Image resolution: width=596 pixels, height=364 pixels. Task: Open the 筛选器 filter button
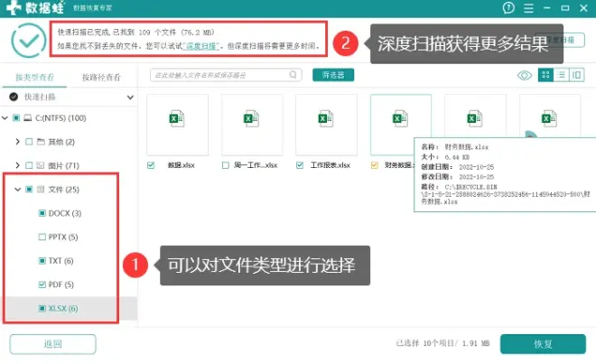(333, 75)
